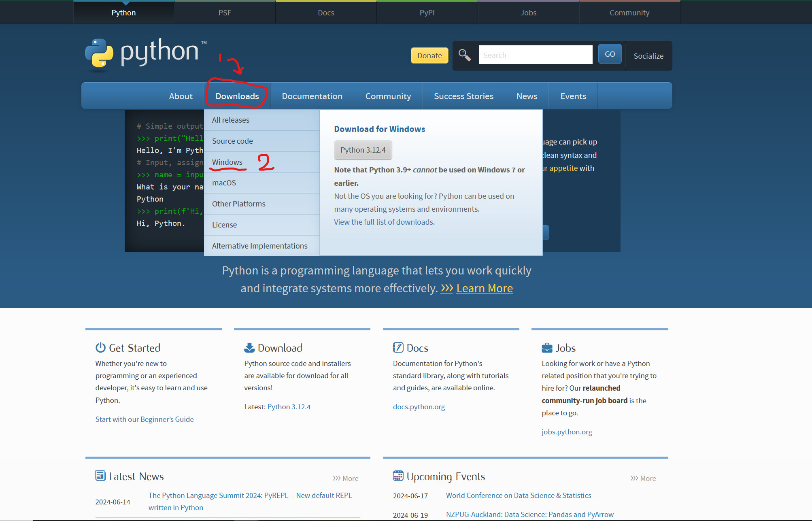
Task: Click the Get Started power icon
Action: 100,347
